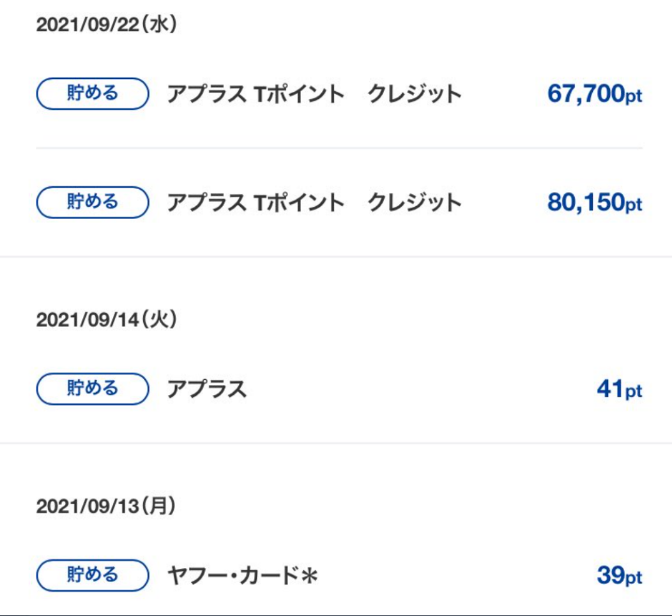Click the 80,150pt point amount
The image size is (672, 616).
point(594,203)
